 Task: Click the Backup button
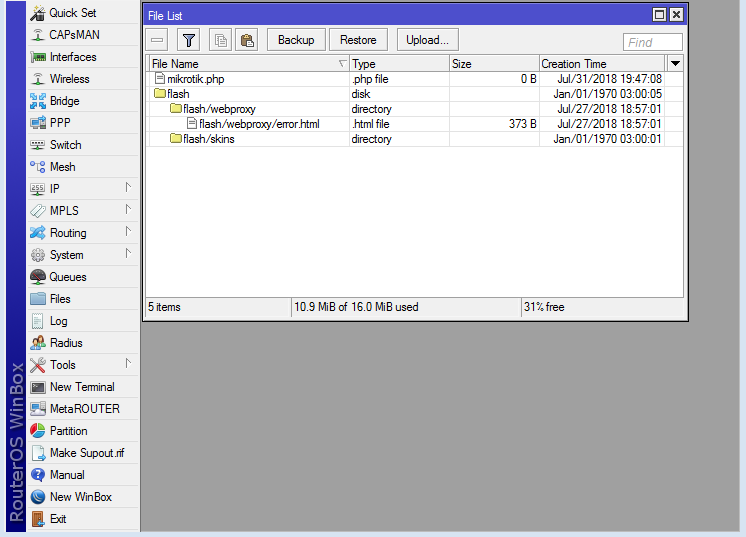(x=296, y=40)
